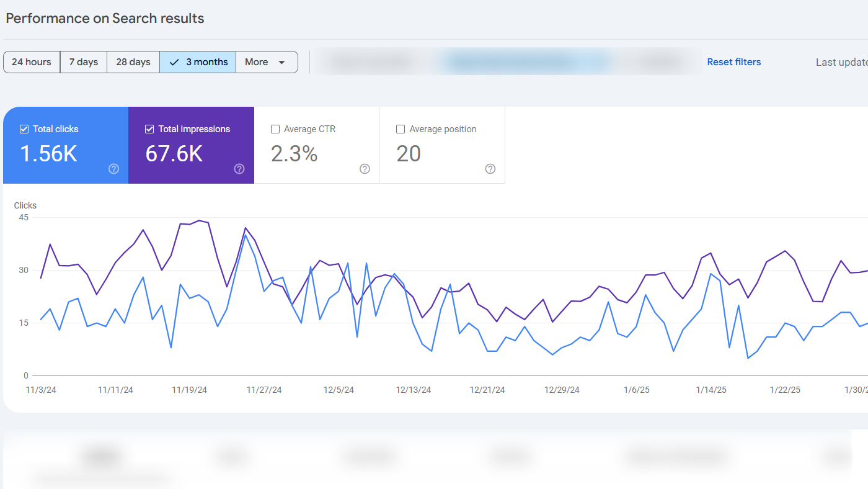Uncheck the Total impressions checkbox
The width and height of the screenshot is (868, 489).
click(149, 129)
